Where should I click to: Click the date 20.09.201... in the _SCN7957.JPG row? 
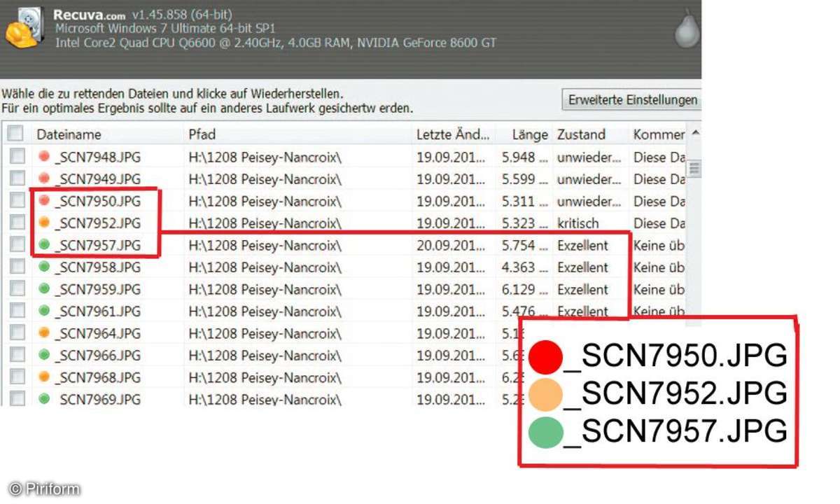450,246
